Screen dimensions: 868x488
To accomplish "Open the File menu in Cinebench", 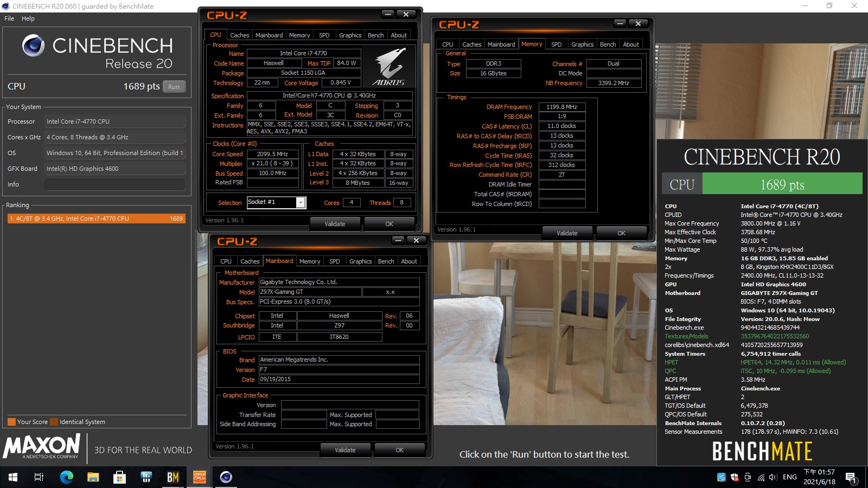I will tap(9, 18).
